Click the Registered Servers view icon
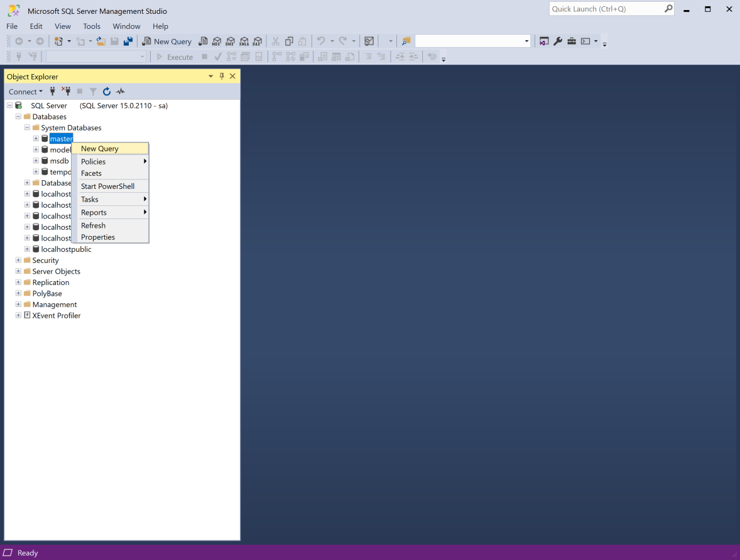Screen dimensions: 740x560 (543, 41)
